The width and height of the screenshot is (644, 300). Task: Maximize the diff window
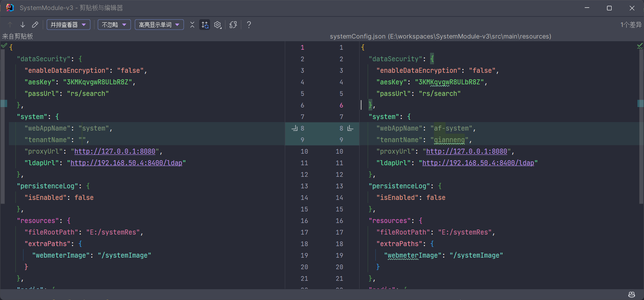tap(609, 8)
